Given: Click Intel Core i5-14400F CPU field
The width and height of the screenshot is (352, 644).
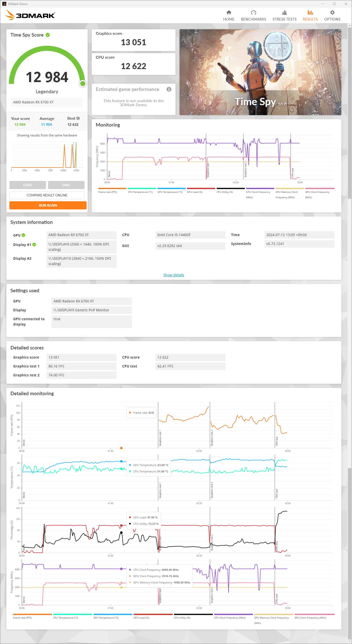Looking at the screenshot, I should point(190,235).
